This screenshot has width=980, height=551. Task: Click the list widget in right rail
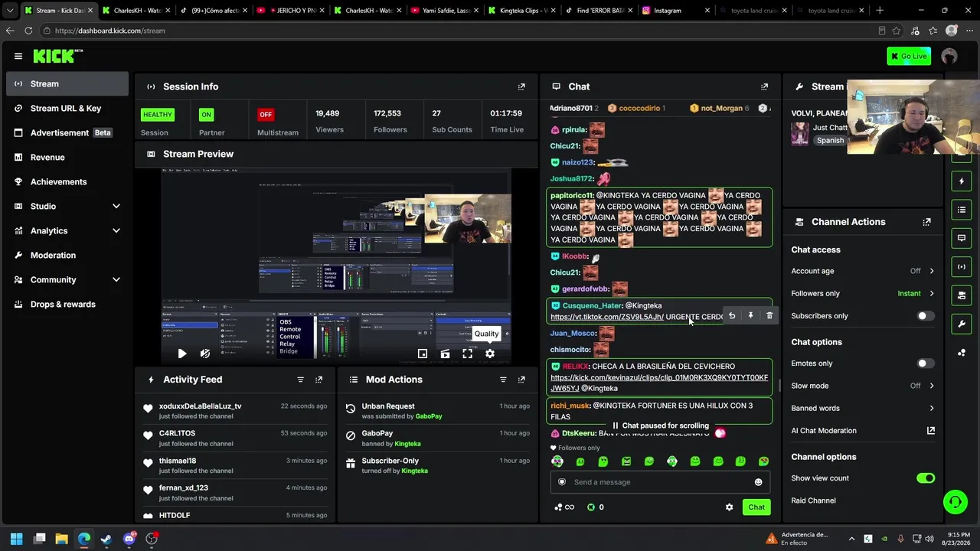962,210
